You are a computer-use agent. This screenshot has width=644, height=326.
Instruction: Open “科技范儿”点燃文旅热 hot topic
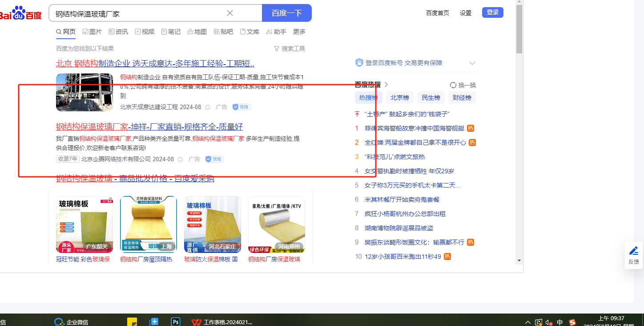[394, 157]
